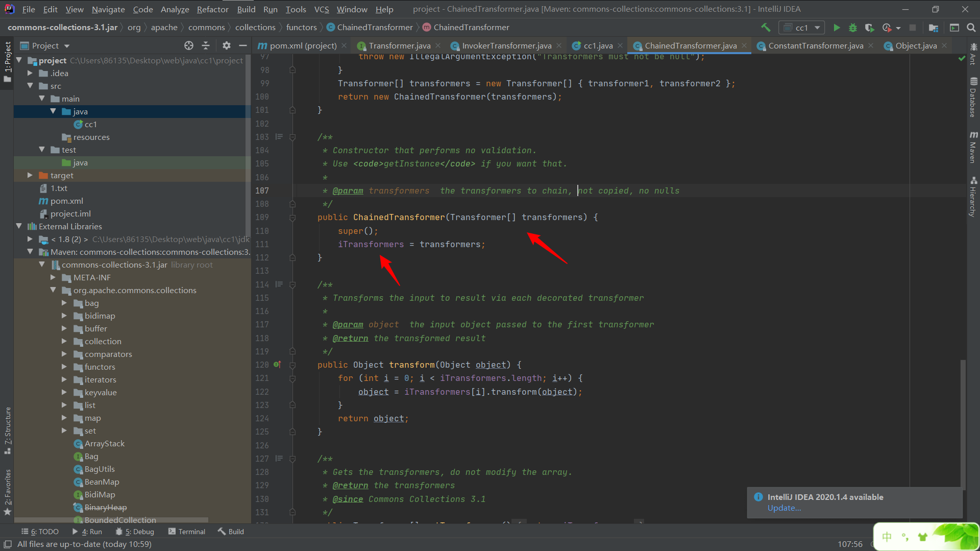
Task: Fold the constructor at line 109
Action: point(292,218)
